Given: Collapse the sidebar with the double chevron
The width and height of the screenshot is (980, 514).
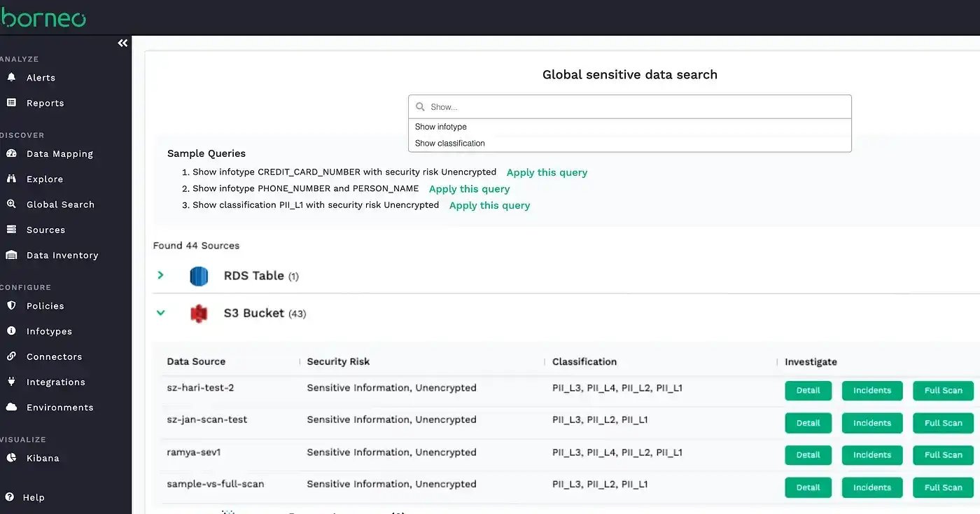Looking at the screenshot, I should point(122,43).
